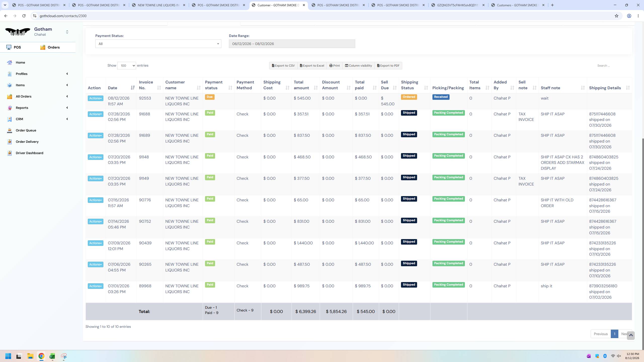Click Export to Excel button
This screenshot has height=362, width=644.
click(x=312, y=66)
